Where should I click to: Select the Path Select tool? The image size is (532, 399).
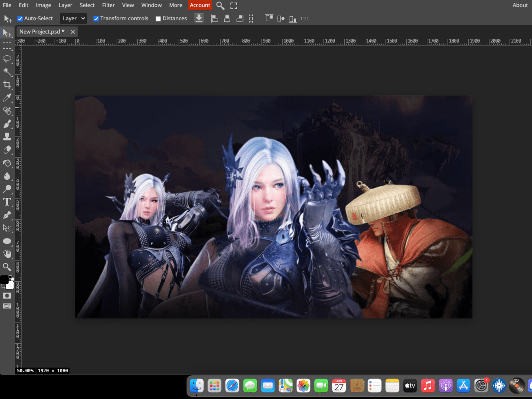7,228
